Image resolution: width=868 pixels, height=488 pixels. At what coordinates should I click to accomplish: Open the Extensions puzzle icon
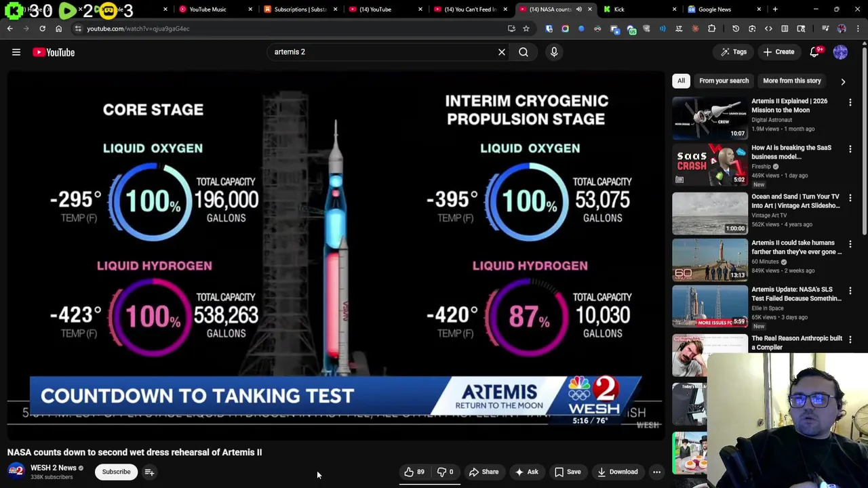pos(711,28)
